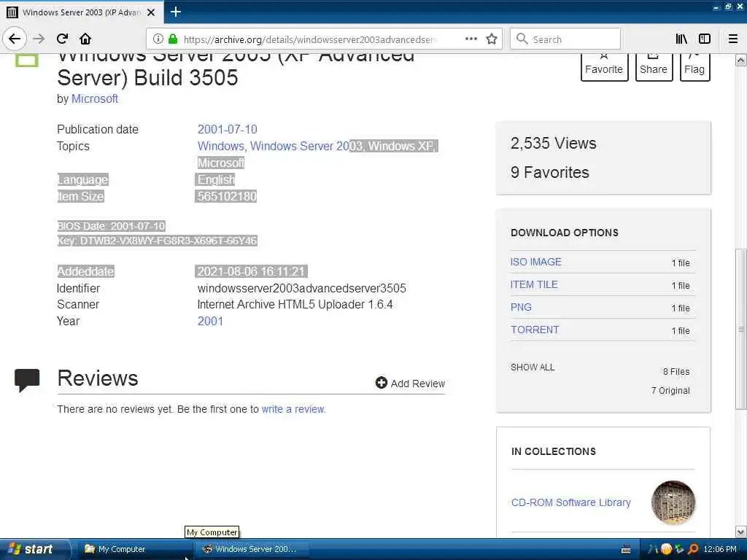Click the forward navigation arrow
Image resolution: width=747 pixels, height=560 pixels.
[39, 39]
